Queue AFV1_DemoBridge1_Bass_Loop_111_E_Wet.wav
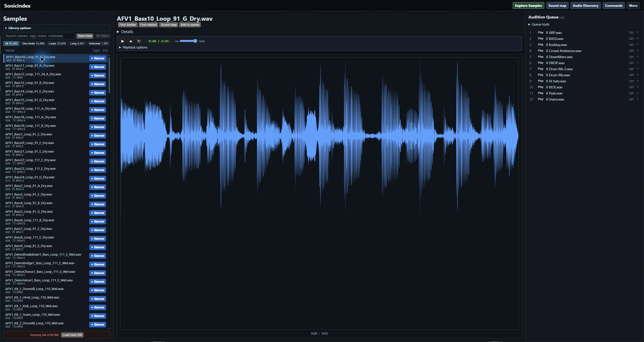The image size is (644, 342). [x=98, y=264]
